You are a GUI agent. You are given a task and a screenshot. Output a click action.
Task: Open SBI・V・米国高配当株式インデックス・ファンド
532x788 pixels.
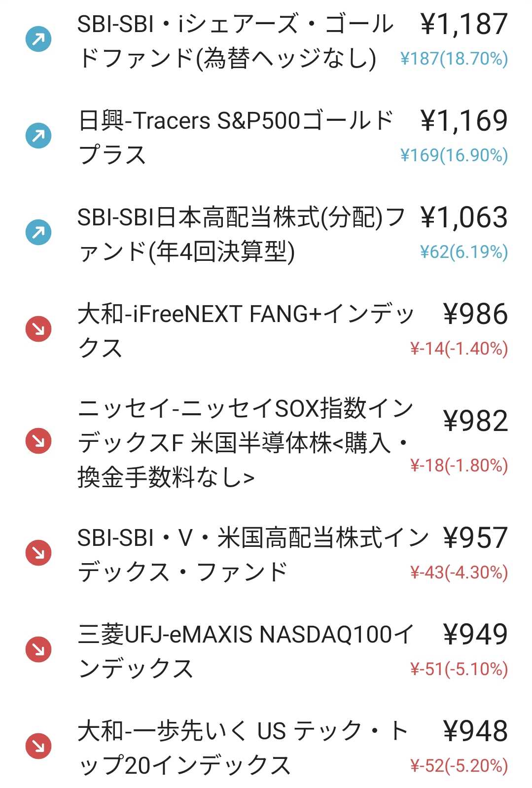click(x=253, y=554)
